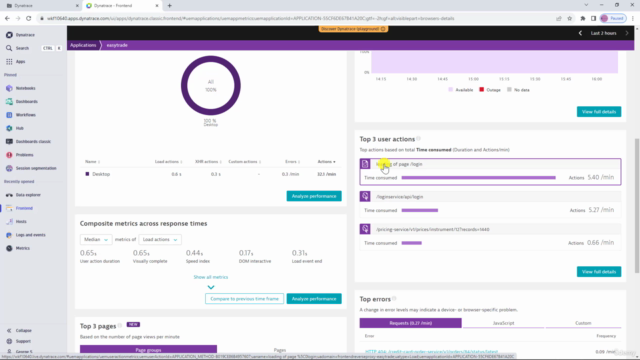Open Support icon in sidebar
The image size is (640, 360).
point(9,341)
